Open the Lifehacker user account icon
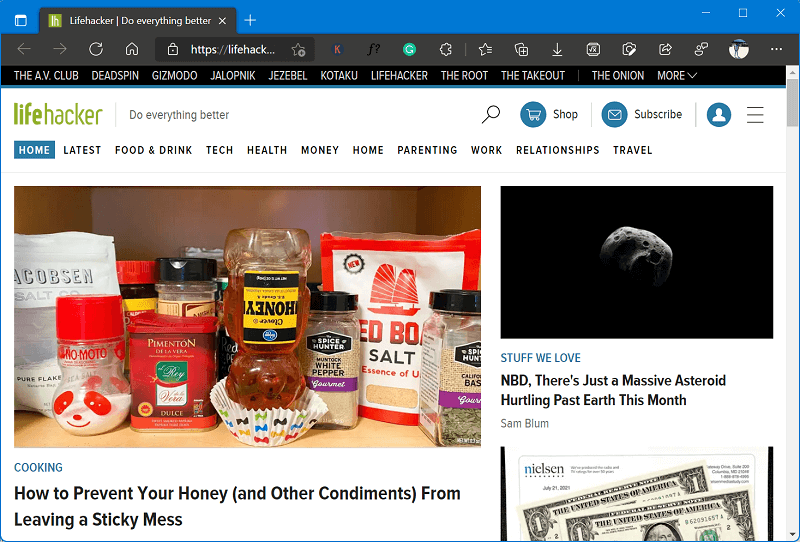The height and width of the screenshot is (542, 800). coord(719,114)
